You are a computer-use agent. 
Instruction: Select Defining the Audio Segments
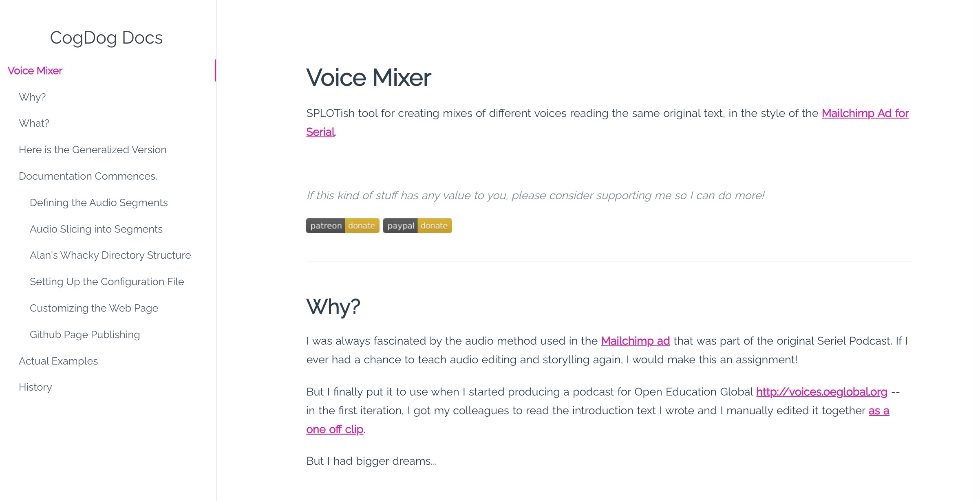[x=99, y=203]
